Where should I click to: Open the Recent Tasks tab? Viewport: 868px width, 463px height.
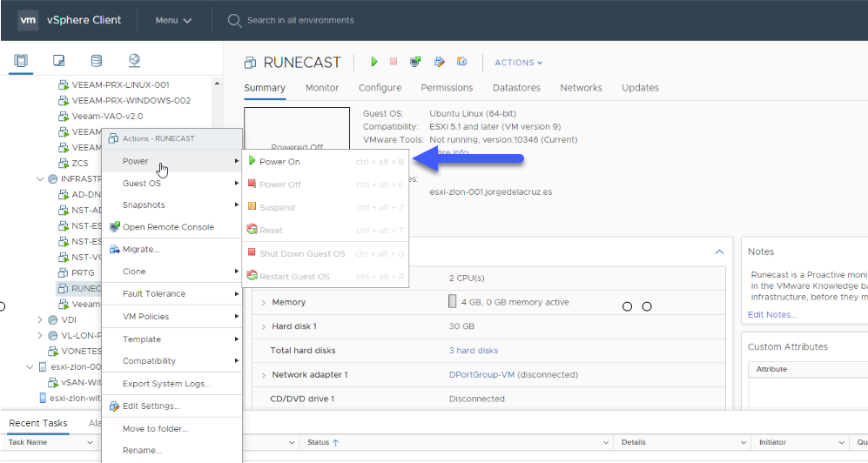[38, 423]
